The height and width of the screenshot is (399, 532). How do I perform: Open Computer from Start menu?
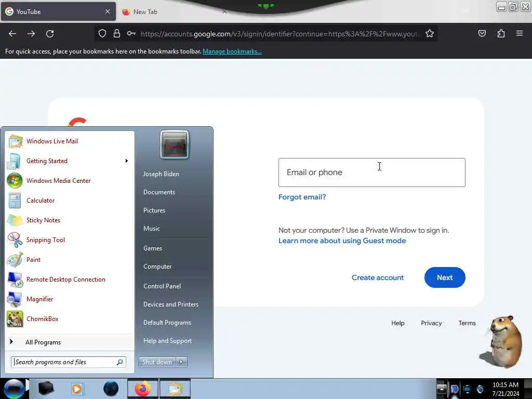[157, 267]
